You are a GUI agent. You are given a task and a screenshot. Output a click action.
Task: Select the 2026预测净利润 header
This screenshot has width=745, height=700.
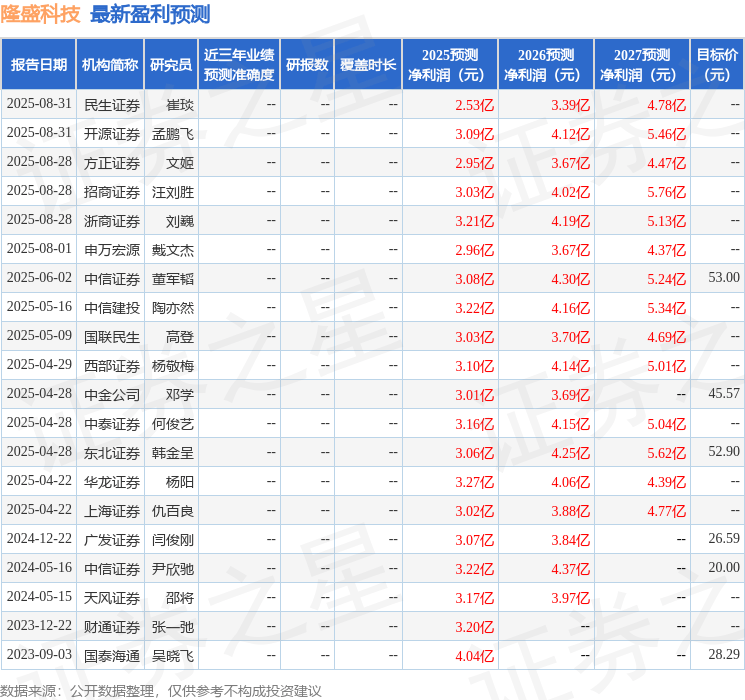pos(546,65)
